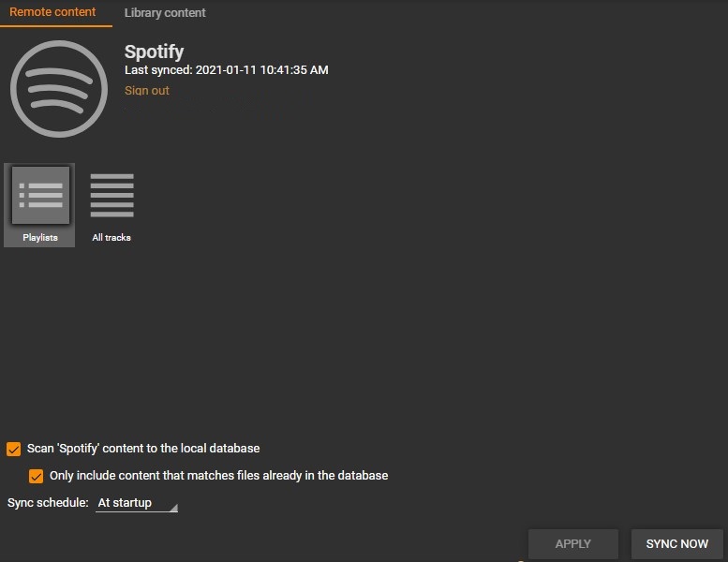Select the Playlists view icon

click(x=40, y=195)
